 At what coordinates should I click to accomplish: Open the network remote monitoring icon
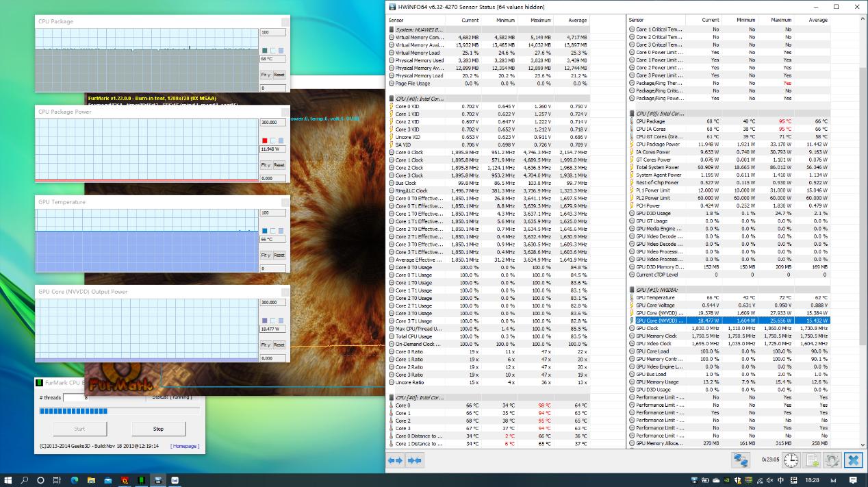pyautogui.click(x=740, y=460)
